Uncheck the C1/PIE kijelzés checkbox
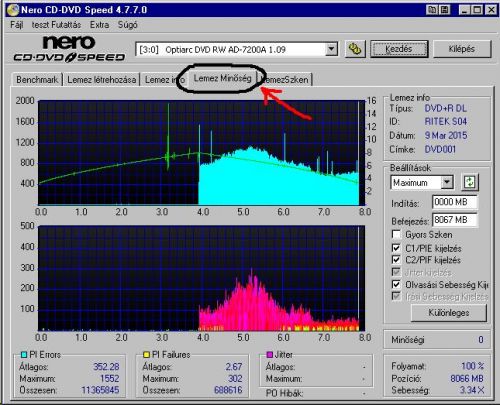 pos(396,248)
